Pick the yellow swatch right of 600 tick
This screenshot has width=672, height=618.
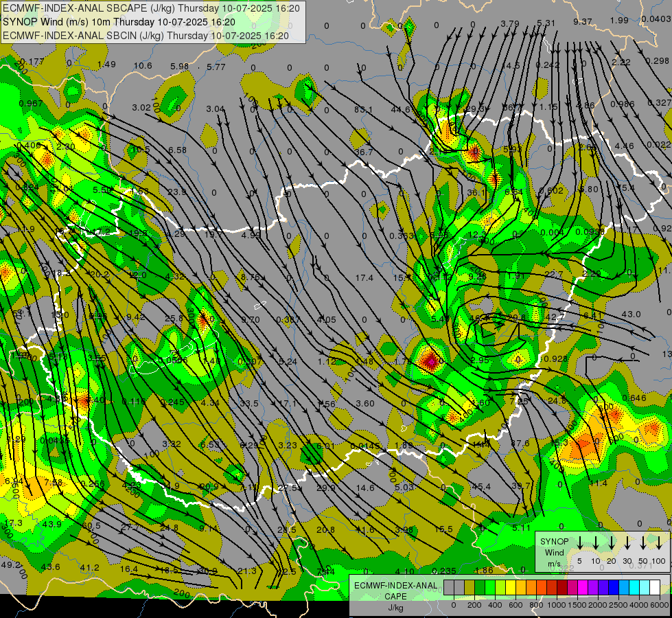tap(521, 587)
